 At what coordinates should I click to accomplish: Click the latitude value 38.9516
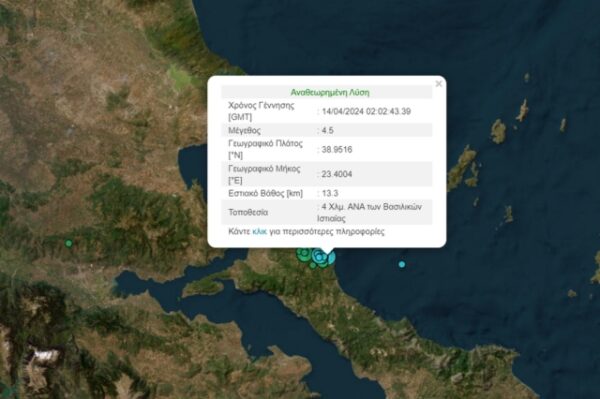click(x=337, y=150)
